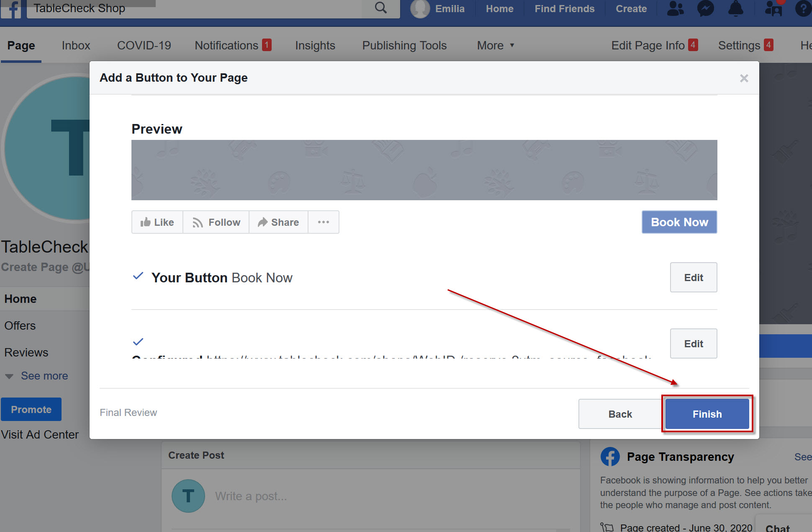Viewport: 812px width, 532px height.
Task: Select Offers in left sidebar
Action: [20, 325]
